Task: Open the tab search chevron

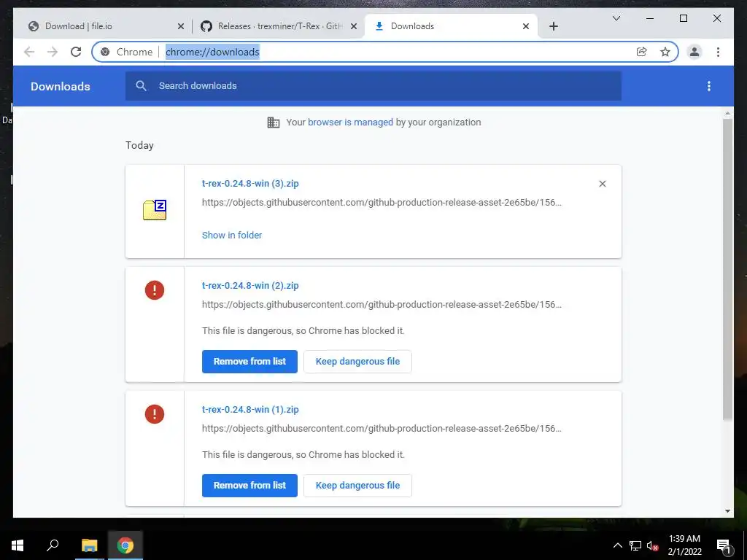Action: (x=616, y=18)
